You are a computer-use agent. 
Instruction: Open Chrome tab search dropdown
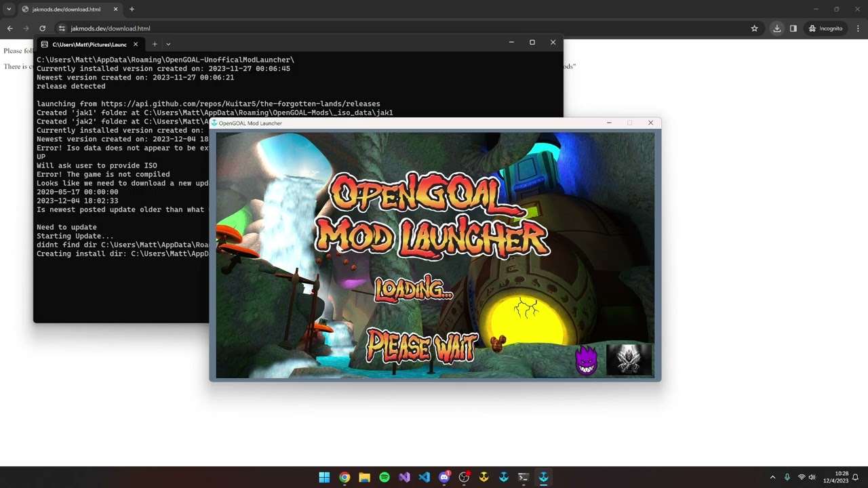[x=9, y=9]
